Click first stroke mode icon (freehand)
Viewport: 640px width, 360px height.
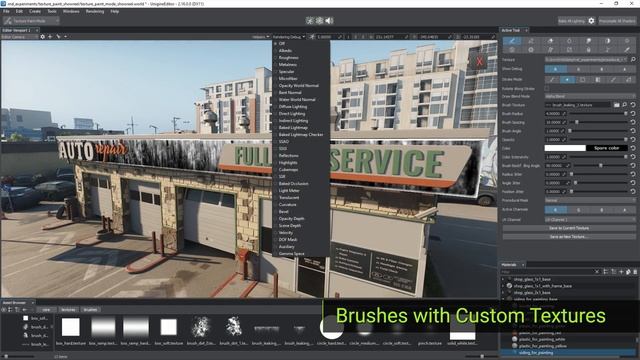[552, 80]
